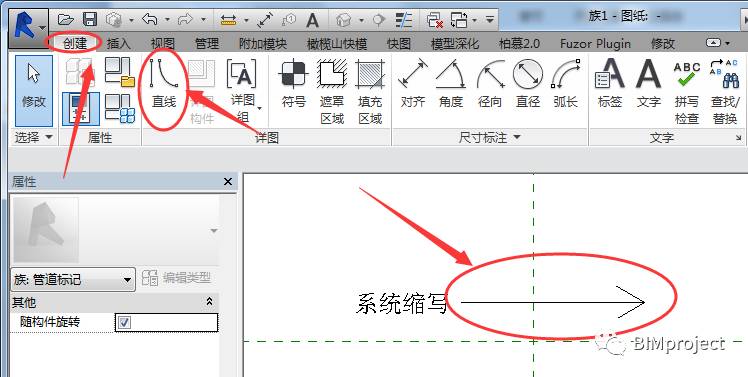Click the Measure tool icon in quick access toolbar
This screenshot has height=377, width=748.
(x=229, y=20)
